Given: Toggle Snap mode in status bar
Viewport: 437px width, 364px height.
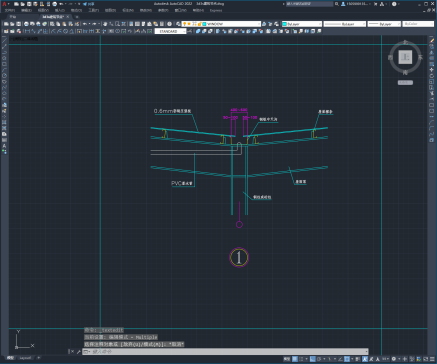Looking at the screenshot, I should [301, 359].
